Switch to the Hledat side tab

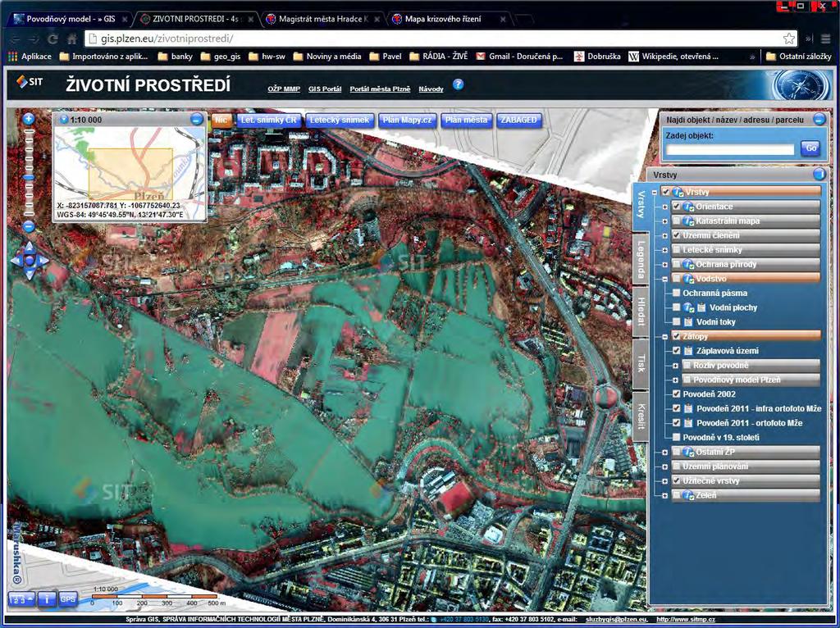point(641,312)
